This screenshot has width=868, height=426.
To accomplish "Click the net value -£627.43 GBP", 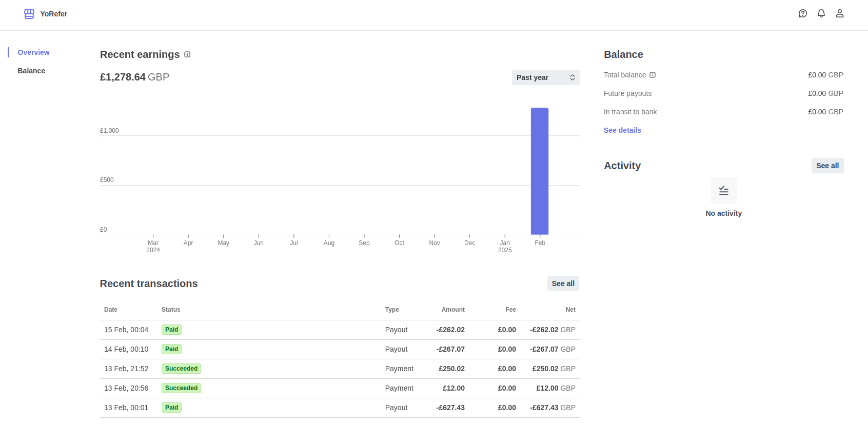I will pos(553,408).
